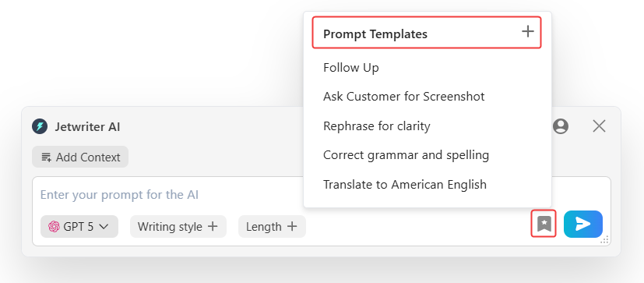Click the Jetwriter AI lightning bolt logo
Viewport: 644px width, 283px height.
40,127
